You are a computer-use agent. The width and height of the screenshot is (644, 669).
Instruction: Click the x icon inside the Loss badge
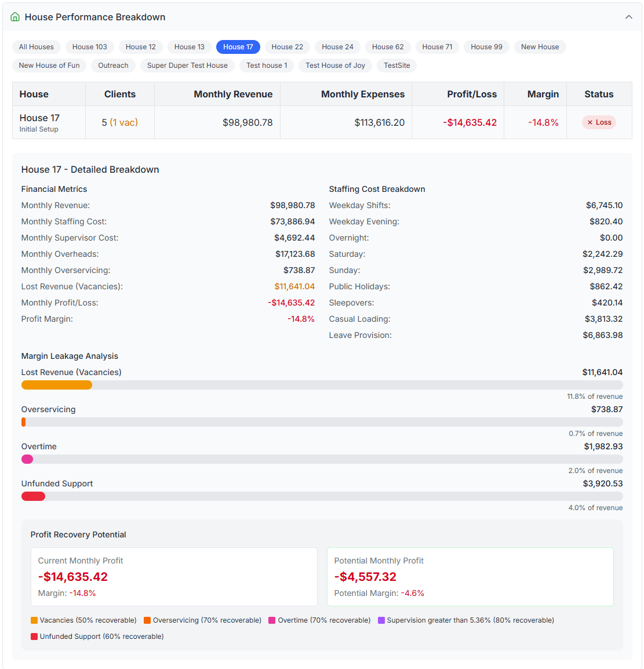591,122
